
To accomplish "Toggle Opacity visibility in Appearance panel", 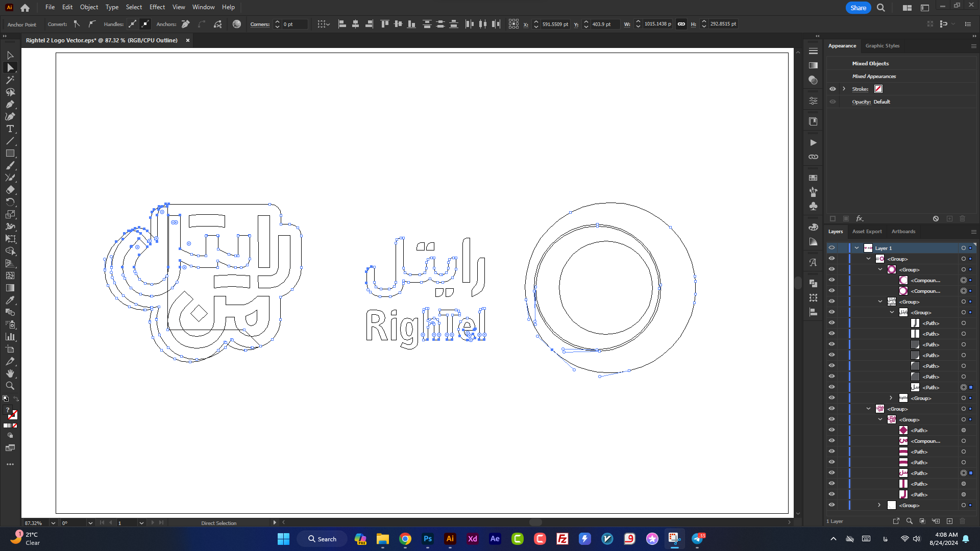I will [x=832, y=102].
